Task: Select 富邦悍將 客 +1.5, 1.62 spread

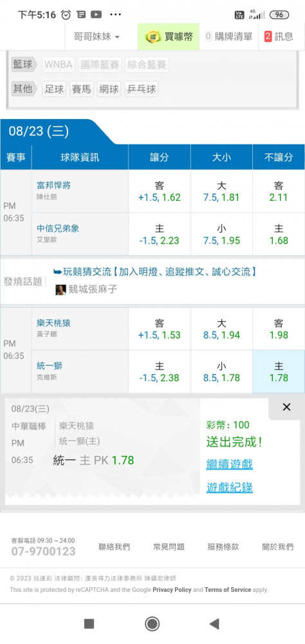Action: coord(160,191)
